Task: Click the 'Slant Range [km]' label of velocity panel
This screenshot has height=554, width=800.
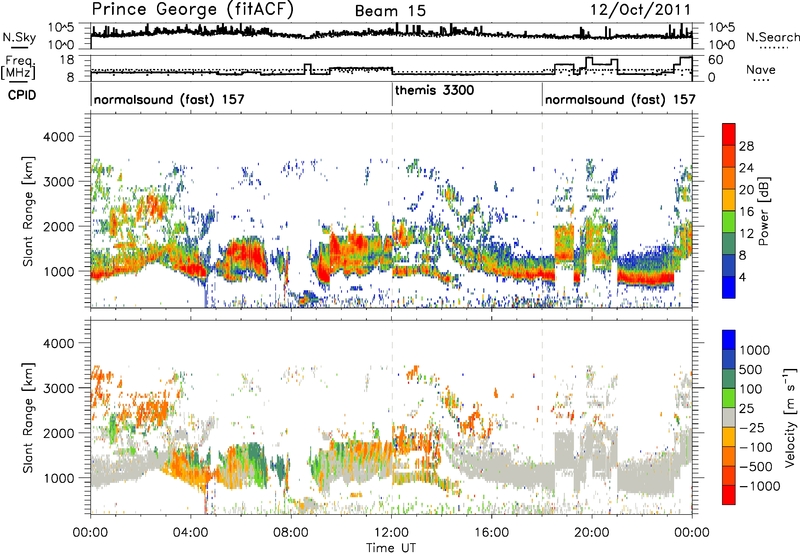Action: coord(28,418)
